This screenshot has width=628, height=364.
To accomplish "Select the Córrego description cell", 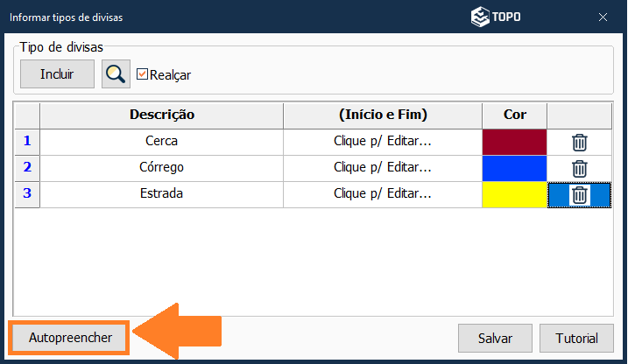I will tap(162, 169).
